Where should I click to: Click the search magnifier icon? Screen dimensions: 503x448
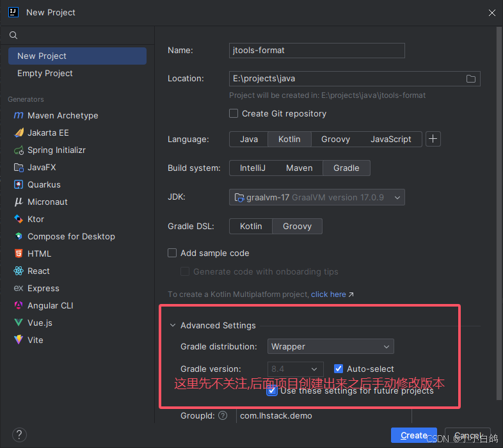pyautogui.click(x=13, y=35)
